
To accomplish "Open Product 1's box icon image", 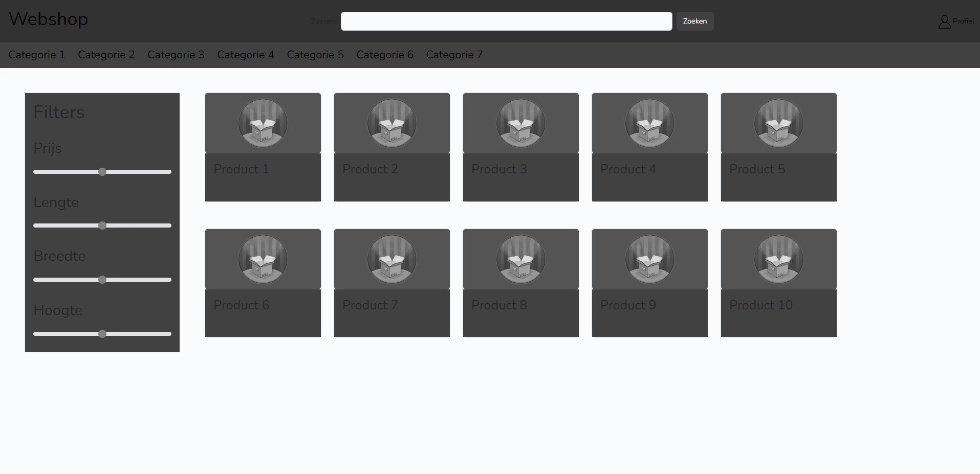I will tap(263, 123).
